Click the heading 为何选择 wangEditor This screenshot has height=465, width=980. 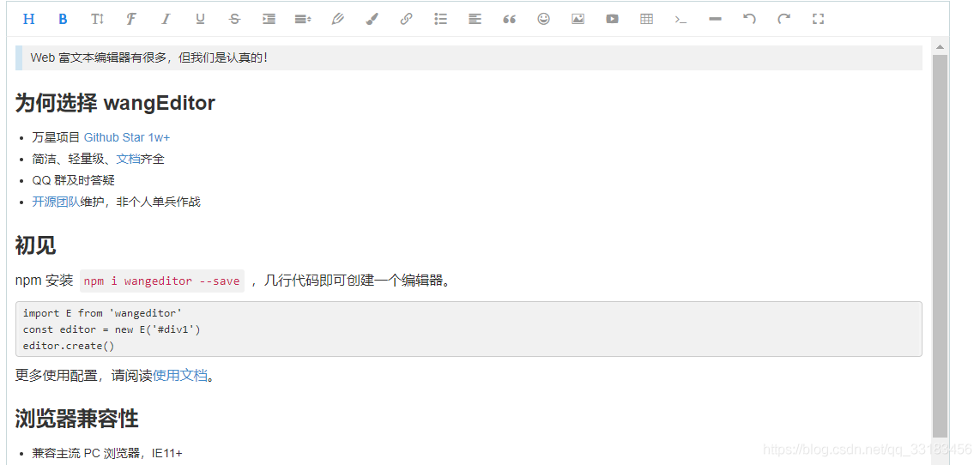click(115, 103)
